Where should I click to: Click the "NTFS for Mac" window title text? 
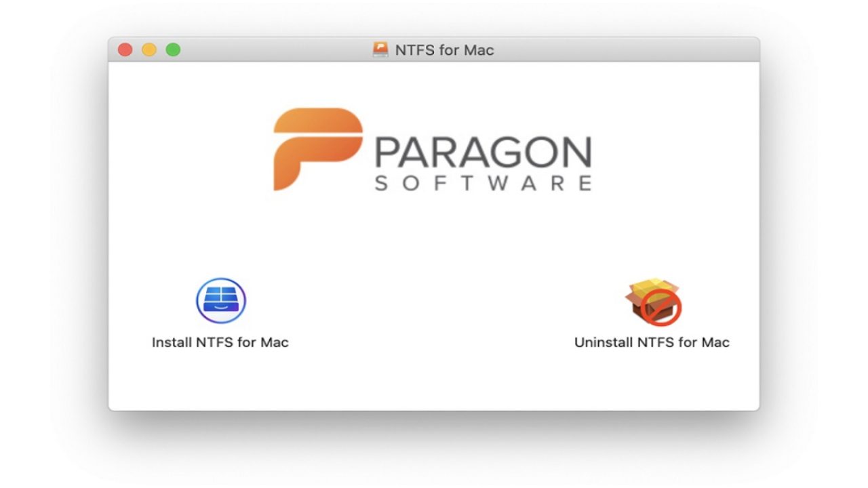click(x=444, y=49)
